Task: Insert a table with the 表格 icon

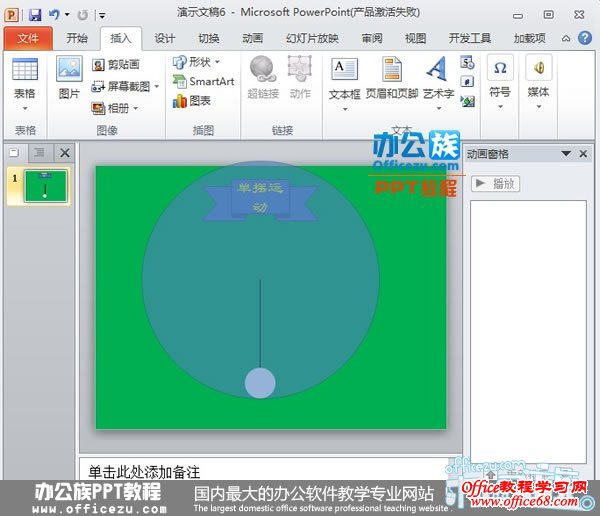Action: [x=25, y=78]
